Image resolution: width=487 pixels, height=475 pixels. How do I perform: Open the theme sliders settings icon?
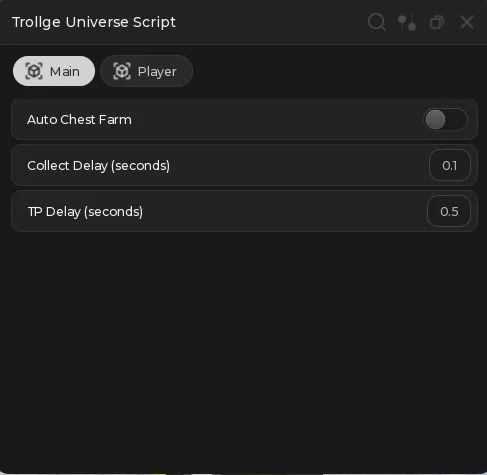point(407,22)
